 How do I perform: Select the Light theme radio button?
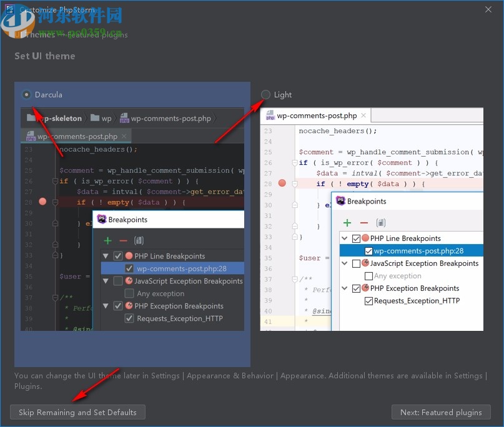tap(266, 94)
